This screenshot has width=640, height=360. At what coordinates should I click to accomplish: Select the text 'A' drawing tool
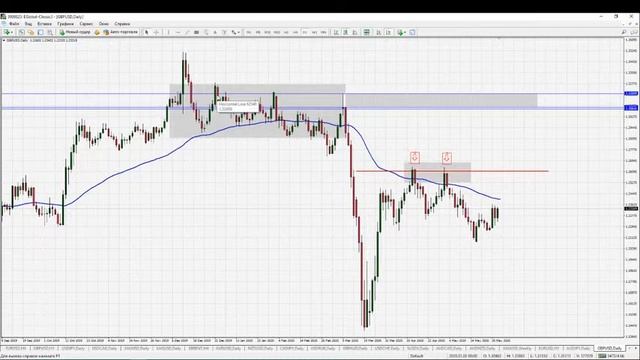coord(215,32)
